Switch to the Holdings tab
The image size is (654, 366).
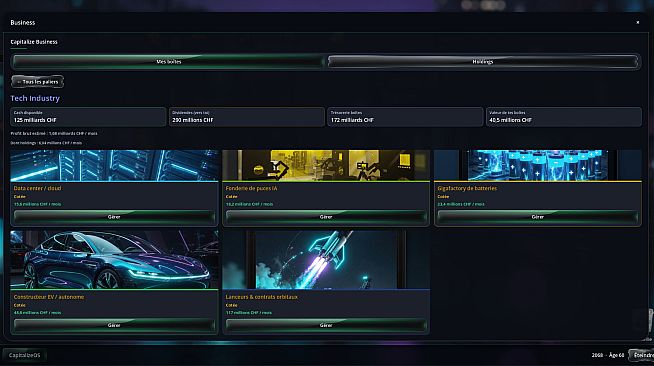click(483, 61)
